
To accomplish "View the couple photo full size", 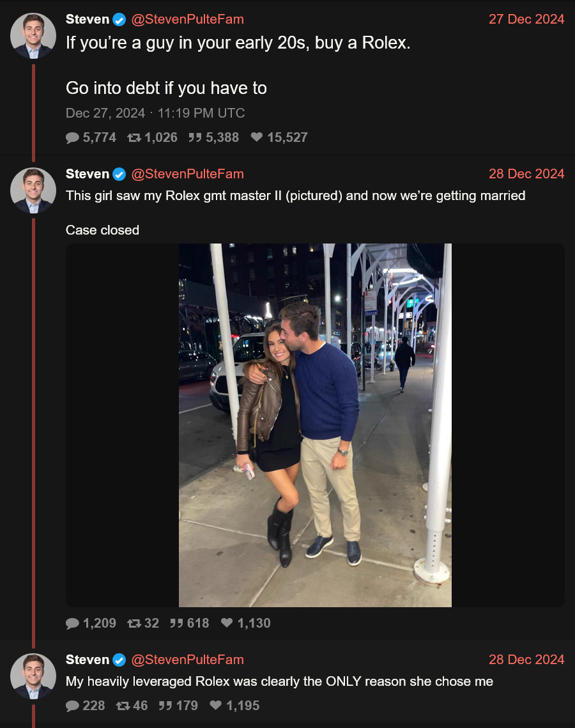I will point(314,424).
